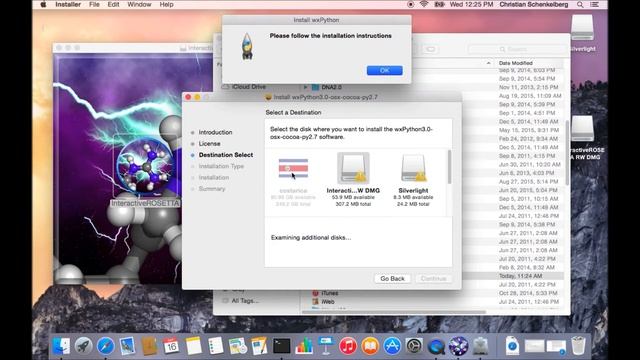Click the Introduction step in installer sidebar
The image size is (640, 360).
215,132
